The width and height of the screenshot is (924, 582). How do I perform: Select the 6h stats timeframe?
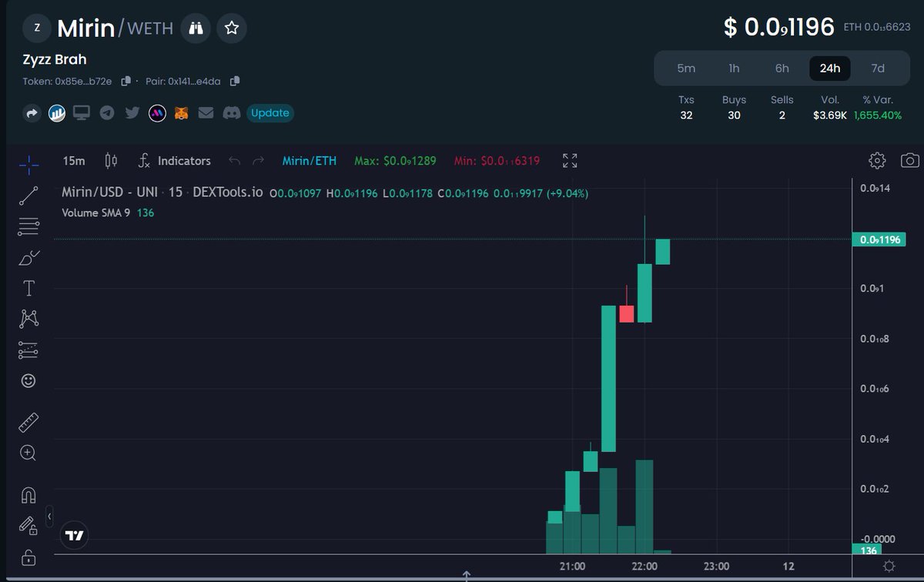pyautogui.click(x=782, y=69)
